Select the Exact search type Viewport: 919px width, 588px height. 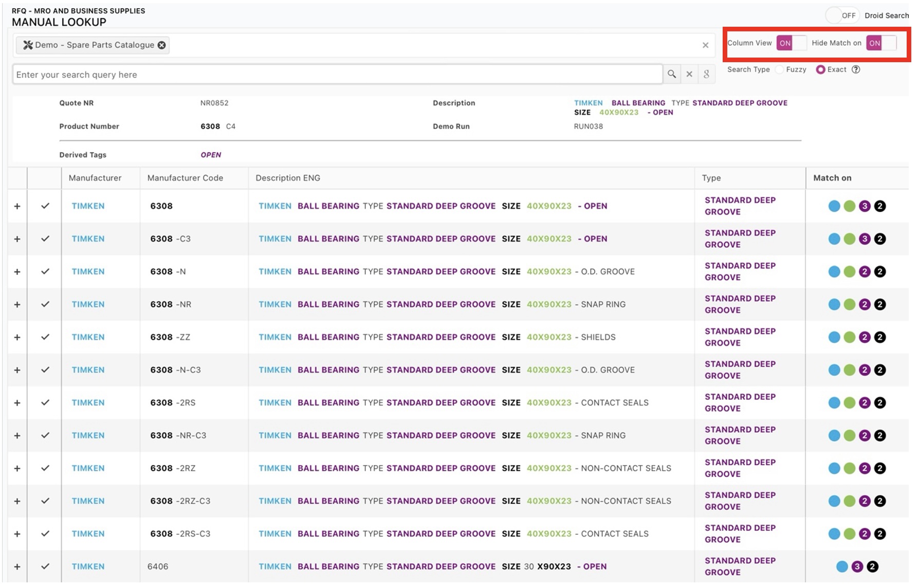coord(820,69)
